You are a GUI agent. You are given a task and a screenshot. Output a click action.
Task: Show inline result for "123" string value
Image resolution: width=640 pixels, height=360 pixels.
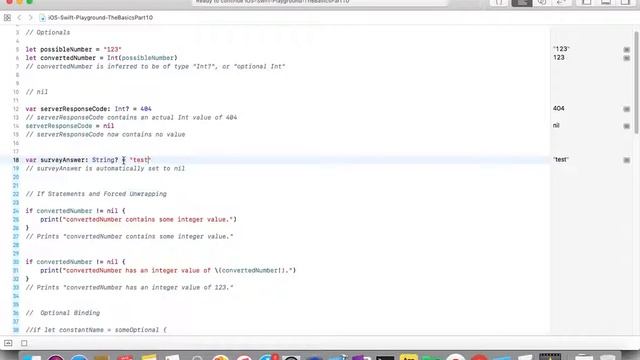click(627, 50)
